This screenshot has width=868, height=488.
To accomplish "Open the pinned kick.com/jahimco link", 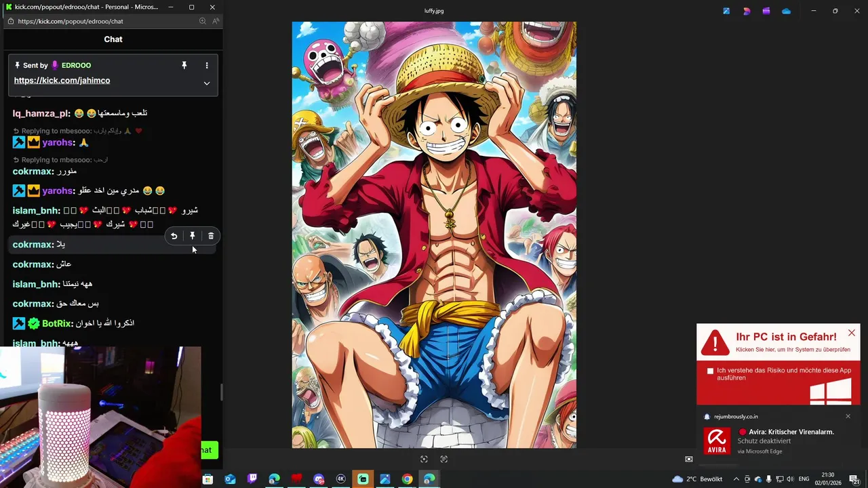I will pyautogui.click(x=62, y=80).
